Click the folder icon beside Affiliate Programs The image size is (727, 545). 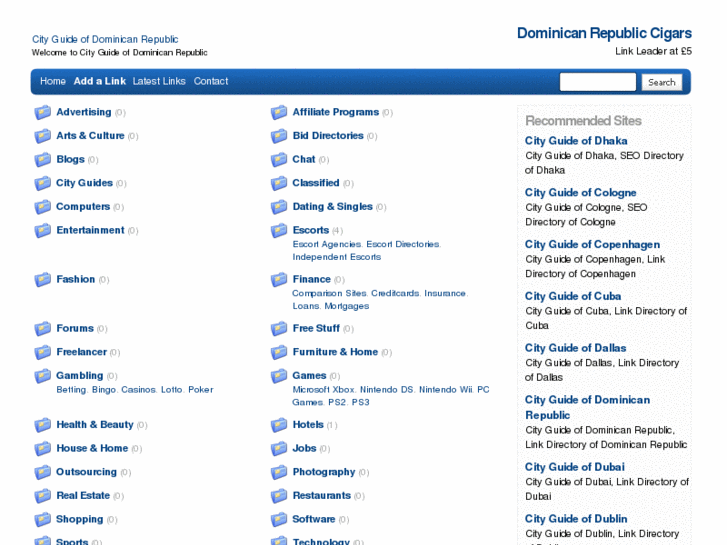(279, 112)
